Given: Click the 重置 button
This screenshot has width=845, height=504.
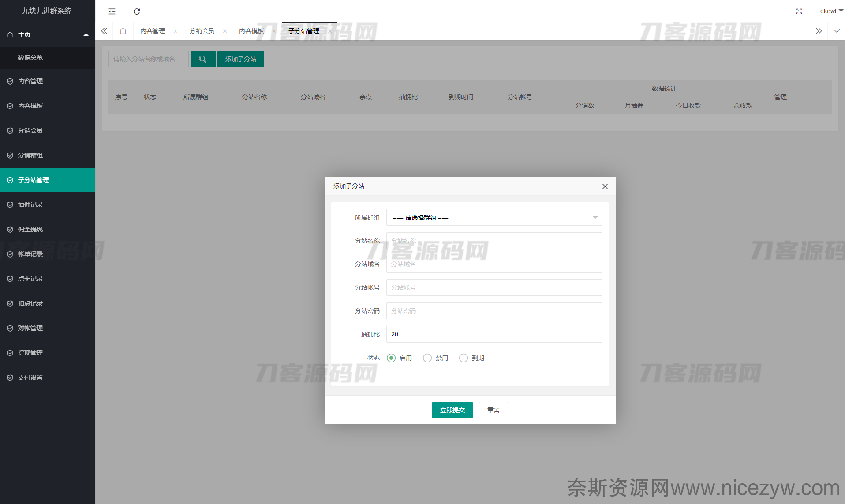Looking at the screenshot, I should [x=494, y=410].
